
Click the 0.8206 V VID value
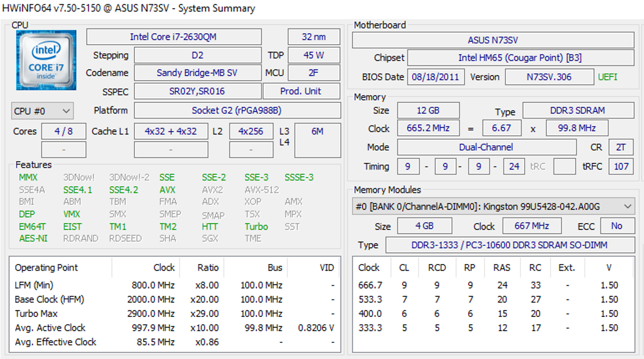point(316,328)
